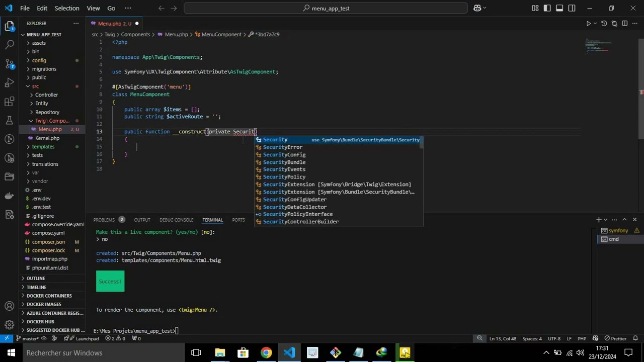Close the terminal panel
The width and height of the screenshot is (644, 362).
[x=634, y=220]
